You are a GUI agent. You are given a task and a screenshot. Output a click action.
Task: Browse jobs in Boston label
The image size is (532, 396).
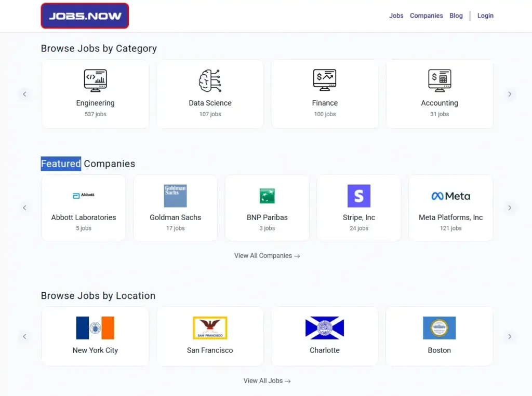coord(440,350)
